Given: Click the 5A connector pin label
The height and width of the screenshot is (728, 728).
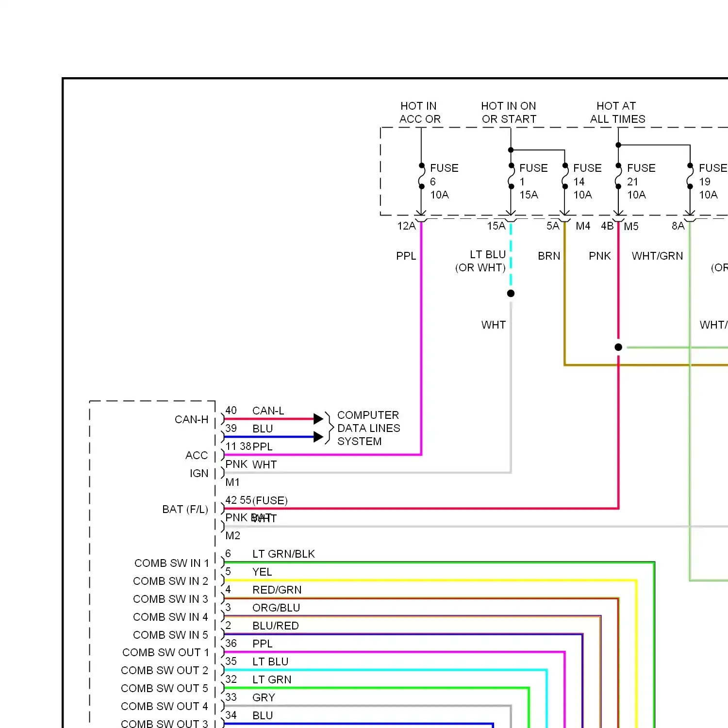Looking at the screenshot, I should point(553,226).
